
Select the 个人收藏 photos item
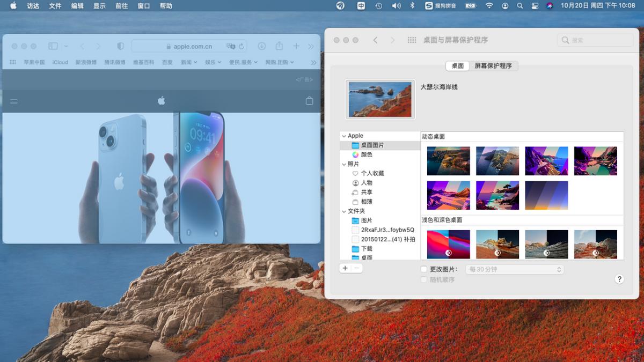[372, 173]
